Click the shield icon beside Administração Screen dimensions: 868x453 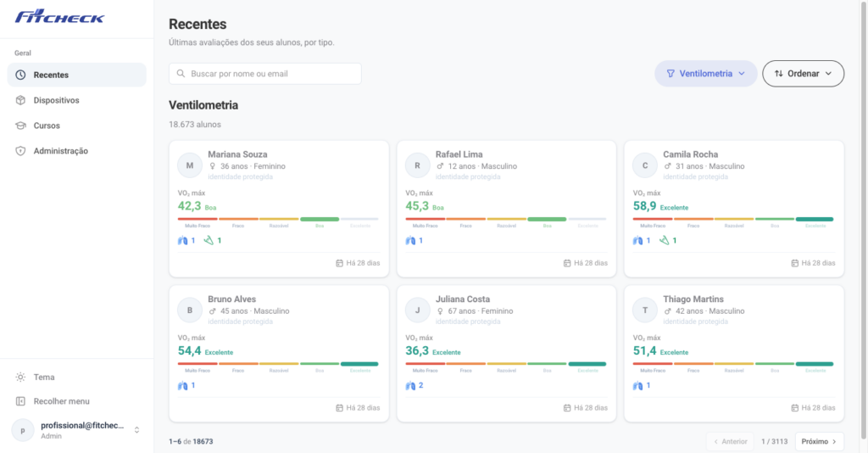pos(20,151)
